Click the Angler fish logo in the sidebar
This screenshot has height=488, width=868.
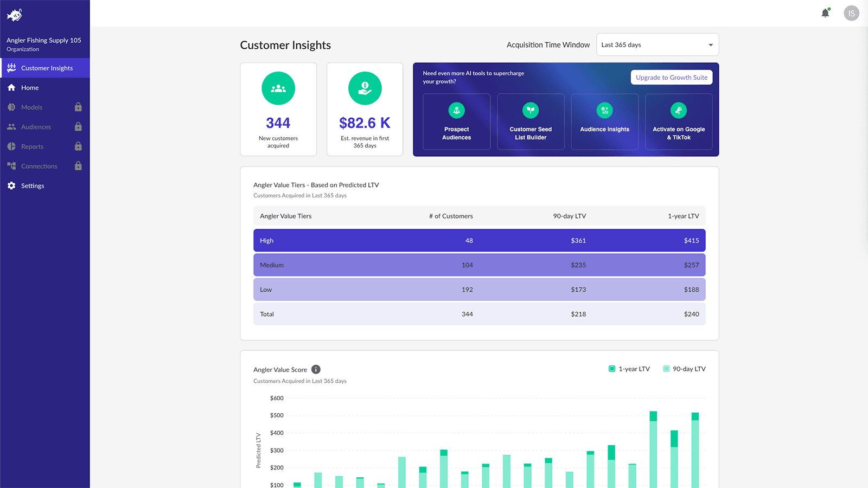coord(15,15)
